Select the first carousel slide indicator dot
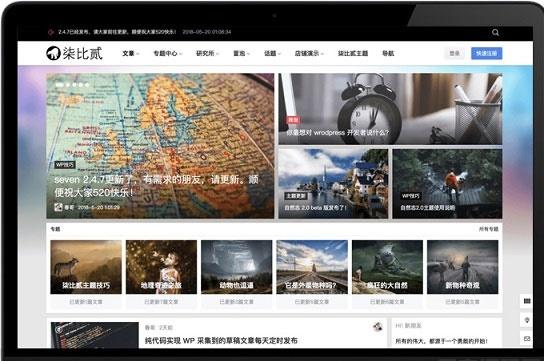544x361 pixels. [x=59, y=85]
